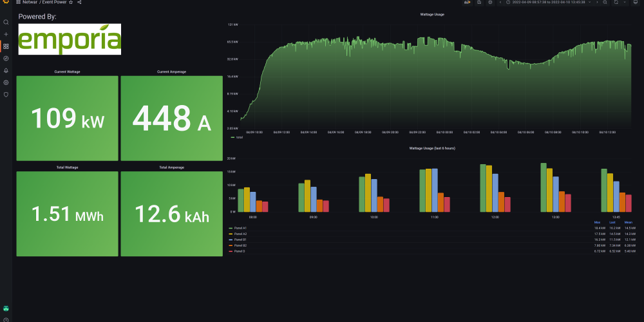The width and height of the screenshot is (644, 322).
Task: Star the Event Power dashboard
Action: [71, 3]
